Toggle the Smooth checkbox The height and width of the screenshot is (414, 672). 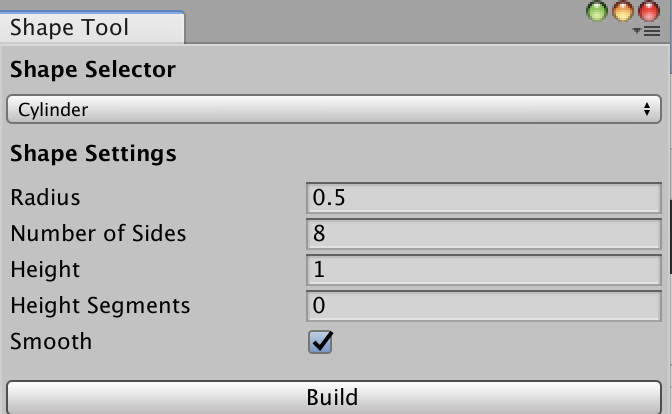[320, 342]
